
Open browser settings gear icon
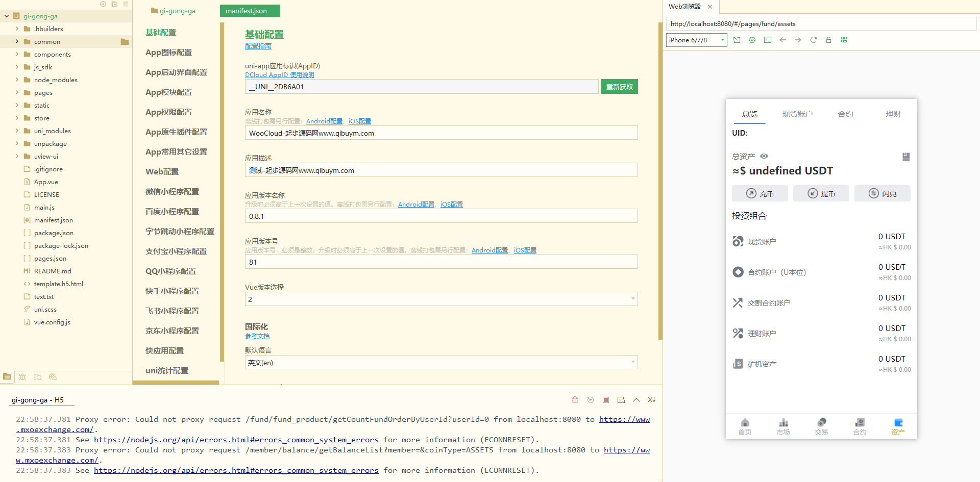click(752, 40)
